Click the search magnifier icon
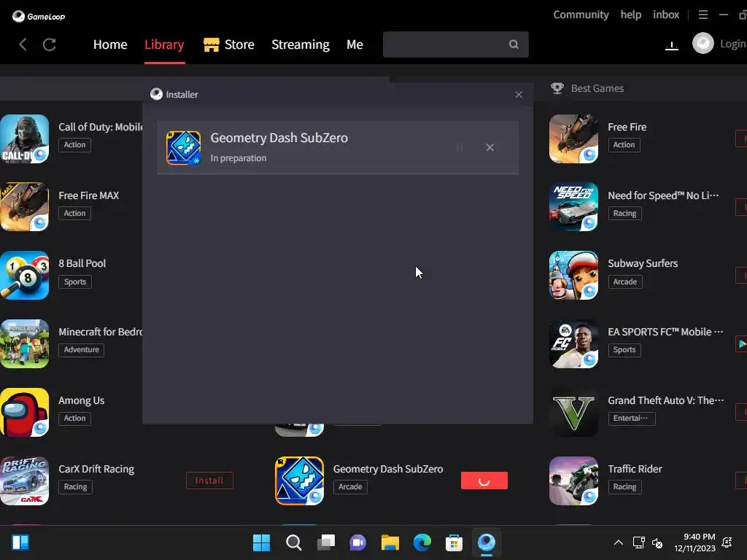 514,44
